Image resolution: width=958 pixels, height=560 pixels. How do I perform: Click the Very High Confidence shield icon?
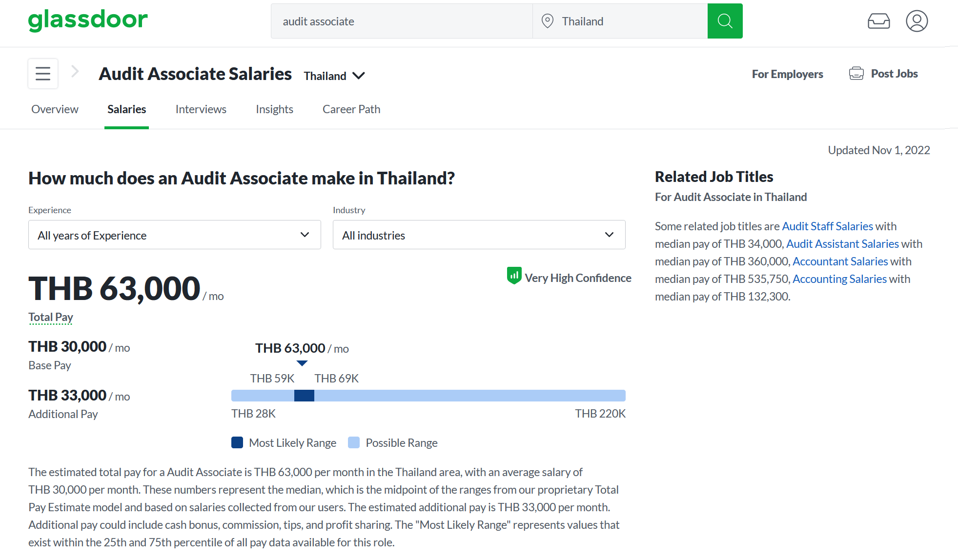click(514, 276)
